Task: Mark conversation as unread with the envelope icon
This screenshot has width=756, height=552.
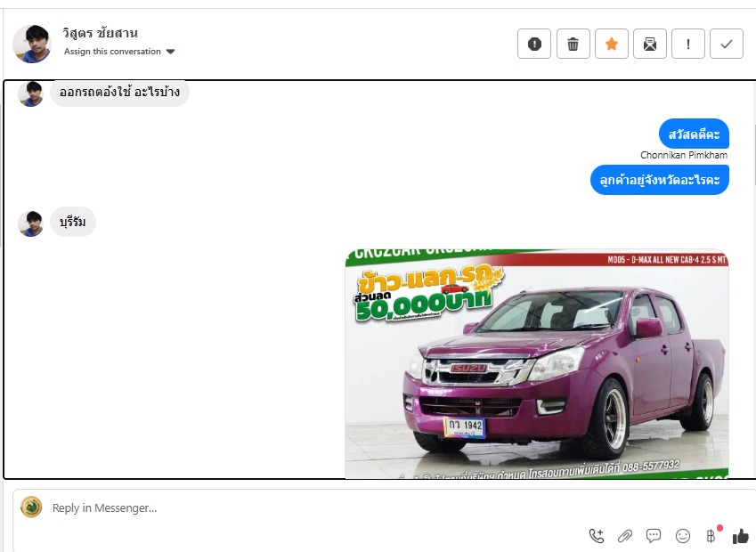Action: click(x=650, y=44)
